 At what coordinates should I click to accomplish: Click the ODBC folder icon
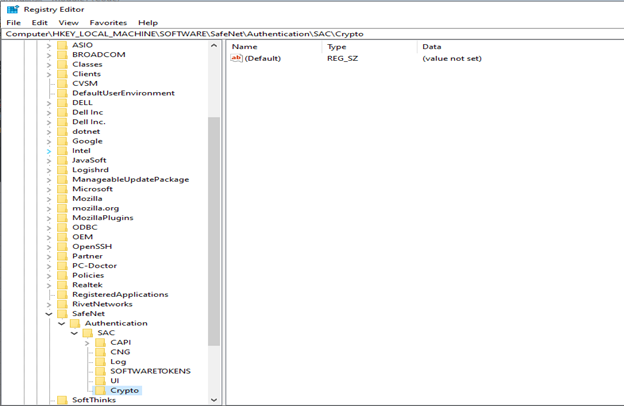tap(62, 227)
